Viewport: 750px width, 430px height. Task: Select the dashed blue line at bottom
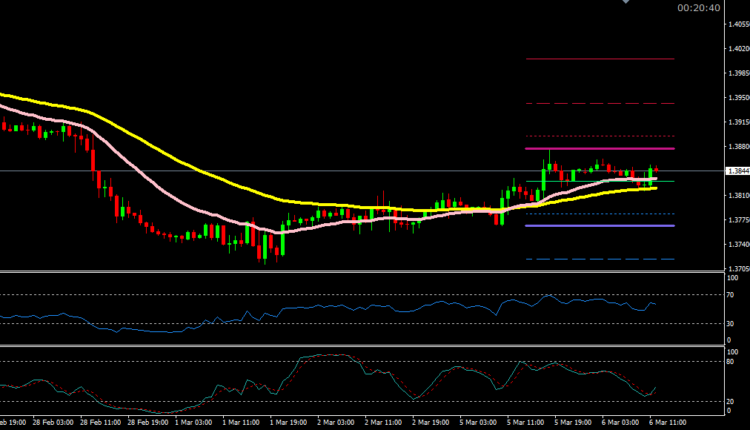coord(600,259)
